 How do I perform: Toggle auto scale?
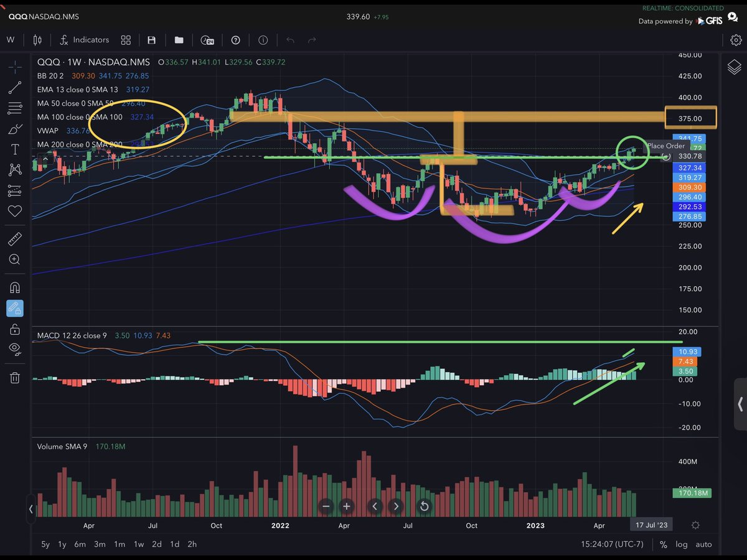click(x=703, y=544)
